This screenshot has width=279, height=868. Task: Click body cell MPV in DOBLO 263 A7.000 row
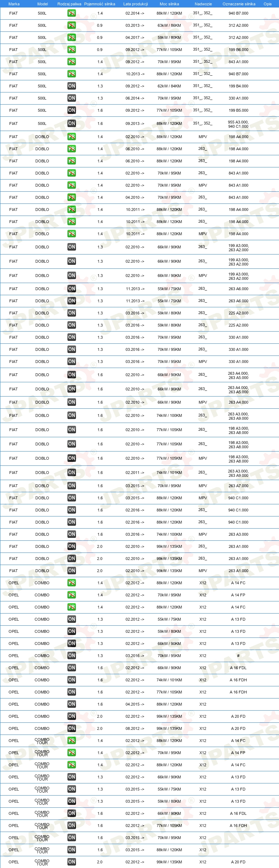tap(203, 486)
